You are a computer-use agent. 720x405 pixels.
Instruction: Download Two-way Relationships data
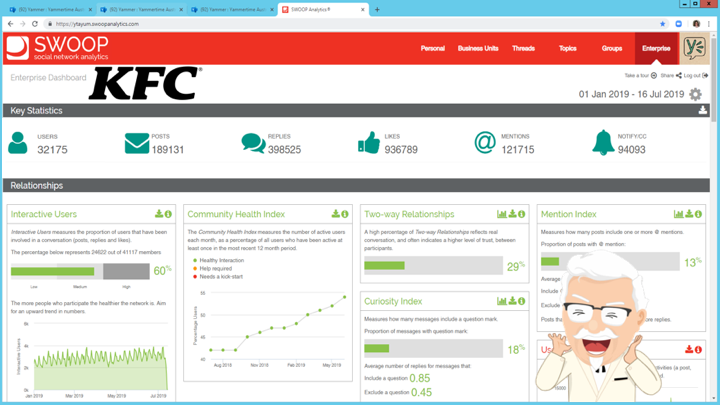pyautogui.click(x=512, y=214)
